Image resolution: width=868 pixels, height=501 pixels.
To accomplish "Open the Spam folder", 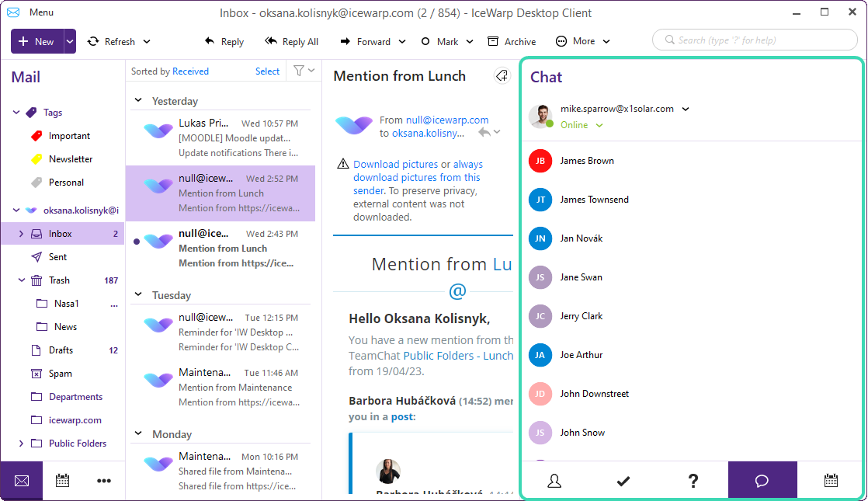I will (x=60, y=373).
